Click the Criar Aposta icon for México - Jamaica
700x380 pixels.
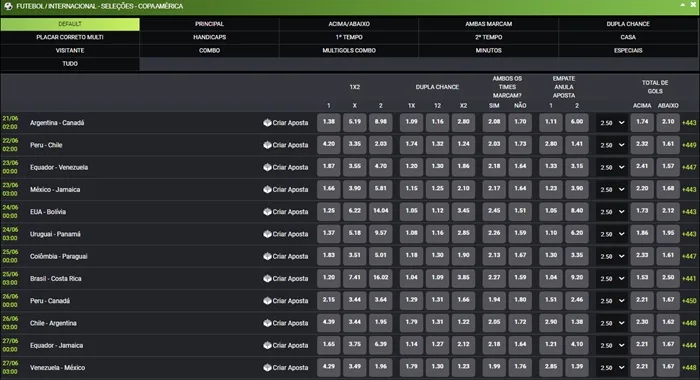267,190
